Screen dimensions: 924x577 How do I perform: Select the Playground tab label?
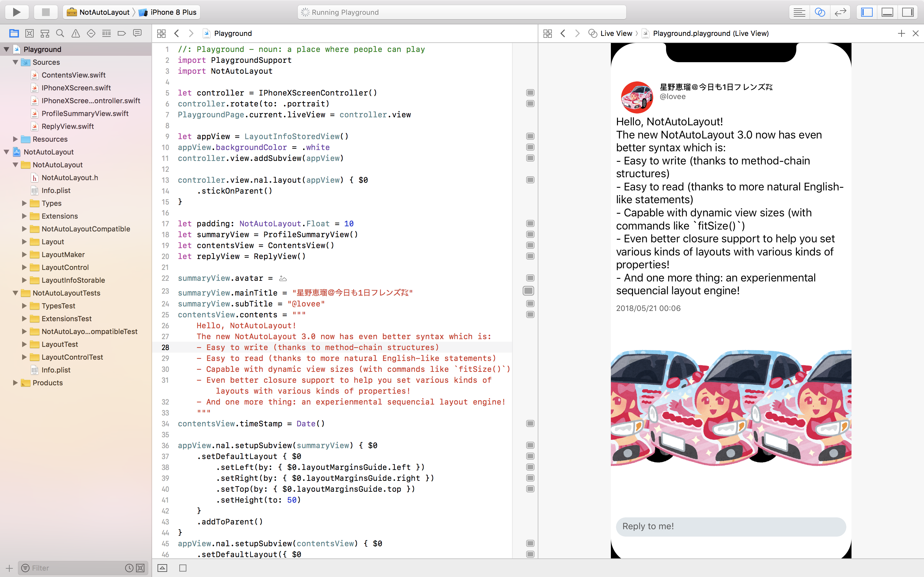pos(233,33)
